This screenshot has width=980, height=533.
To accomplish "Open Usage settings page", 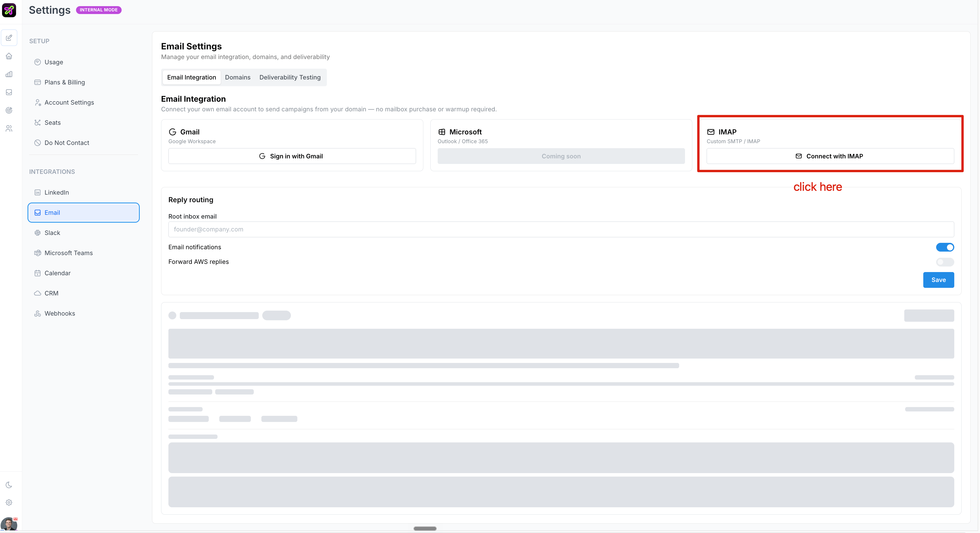I will point(84,62).
